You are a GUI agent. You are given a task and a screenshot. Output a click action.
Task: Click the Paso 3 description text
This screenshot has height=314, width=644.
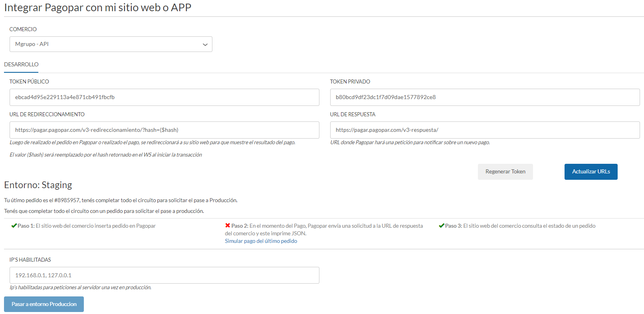pos(520,226)
